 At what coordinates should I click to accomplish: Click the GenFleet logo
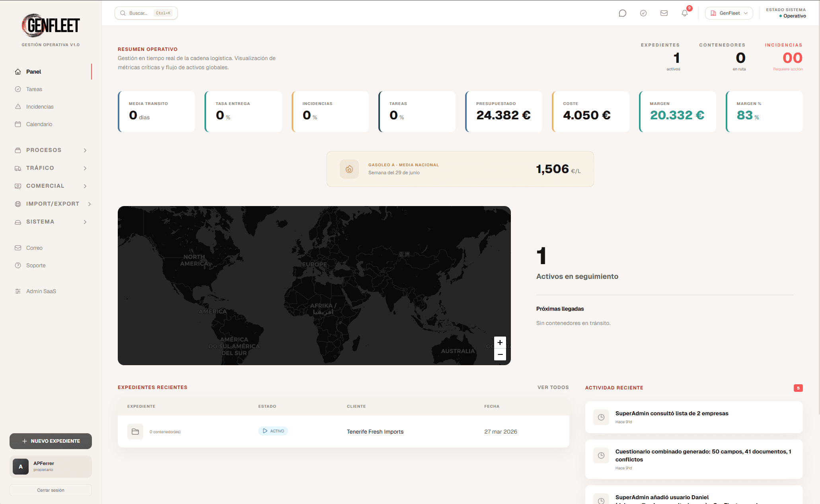(x=51, y=25)
